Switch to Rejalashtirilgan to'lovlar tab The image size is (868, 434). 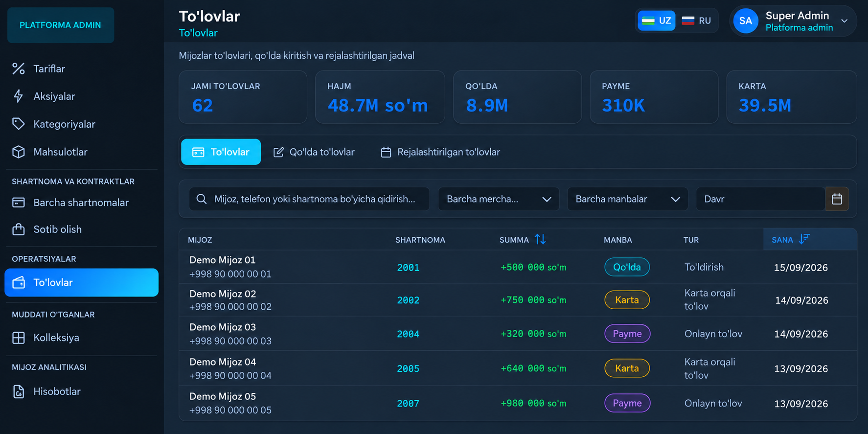(440, 152)
